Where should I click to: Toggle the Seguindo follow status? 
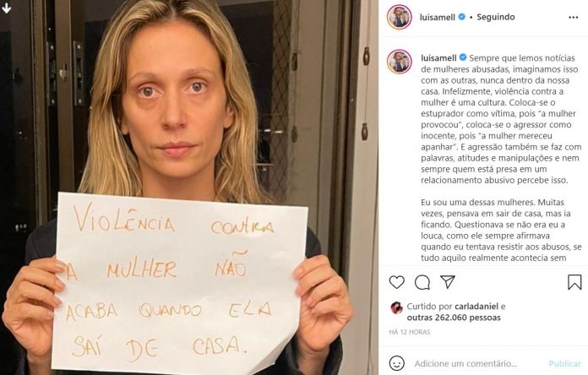(x=495, y=17)
